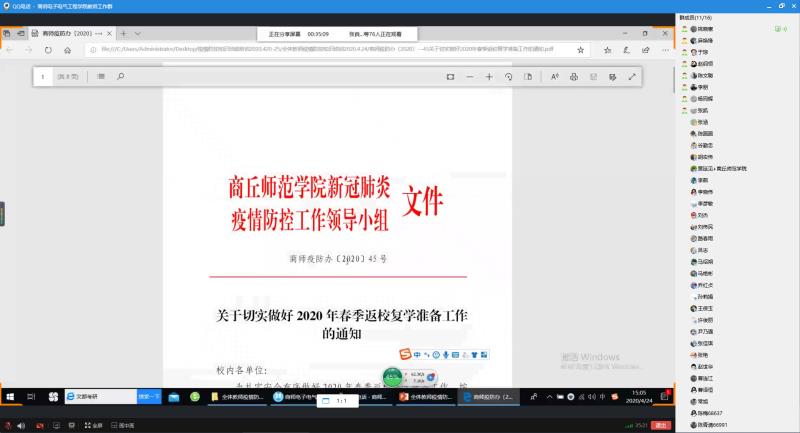The width and height of the screenshot is (800, 433).
Task: Enter PDF fullscreen with the expand icon
Action: (x=631, y=76)
